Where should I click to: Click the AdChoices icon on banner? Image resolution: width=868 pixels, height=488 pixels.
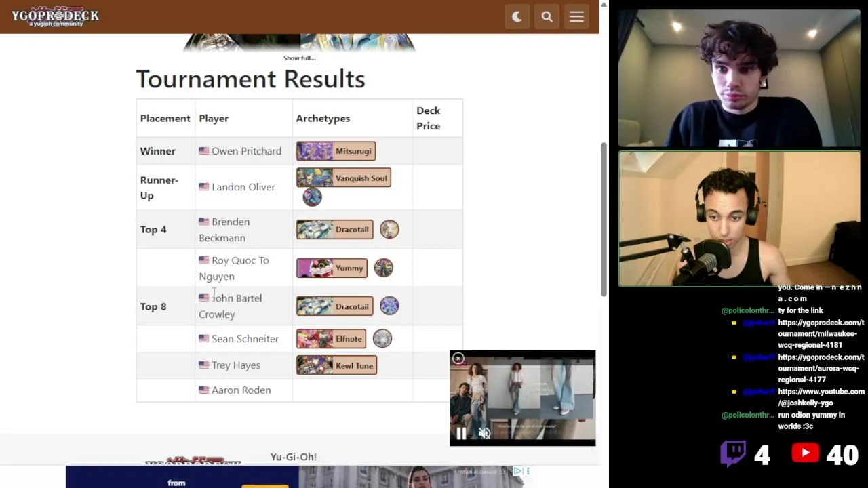click(x=517, y=472)
